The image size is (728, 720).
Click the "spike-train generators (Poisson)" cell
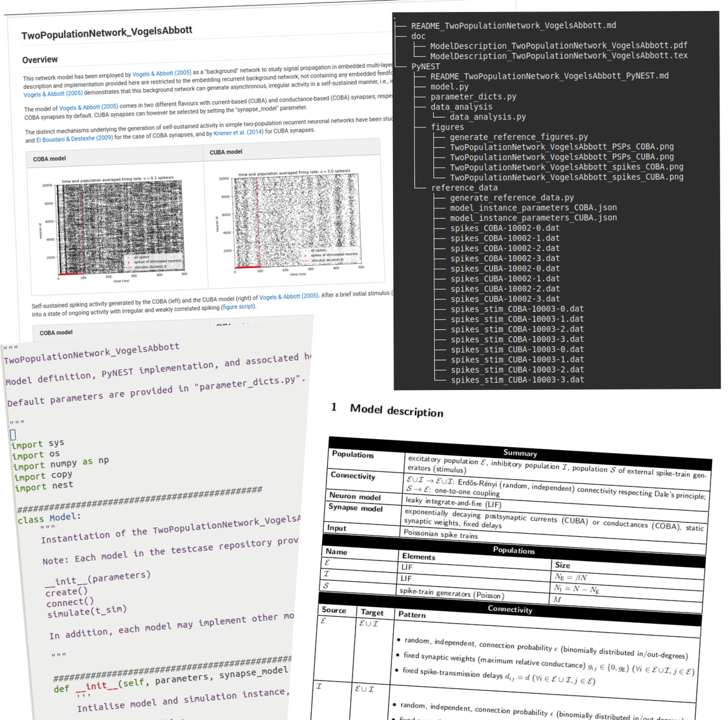(x=451, y=593)
